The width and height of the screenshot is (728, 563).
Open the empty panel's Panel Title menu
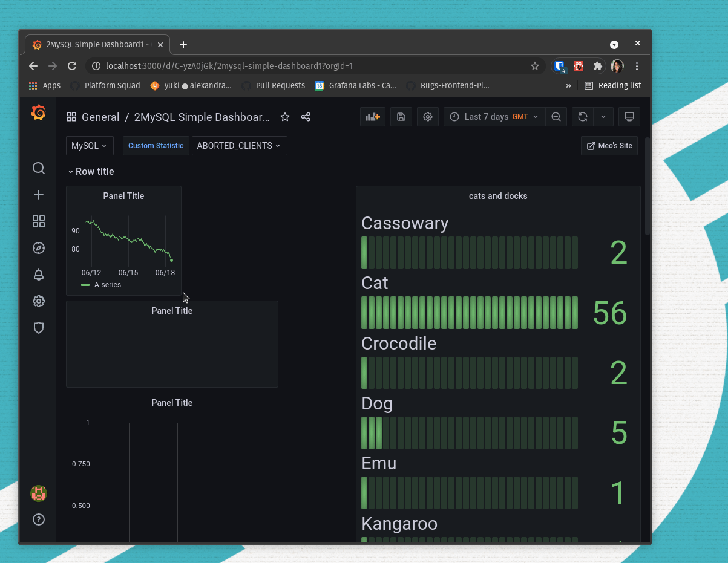pyautogui.click(x=172, y=311)
